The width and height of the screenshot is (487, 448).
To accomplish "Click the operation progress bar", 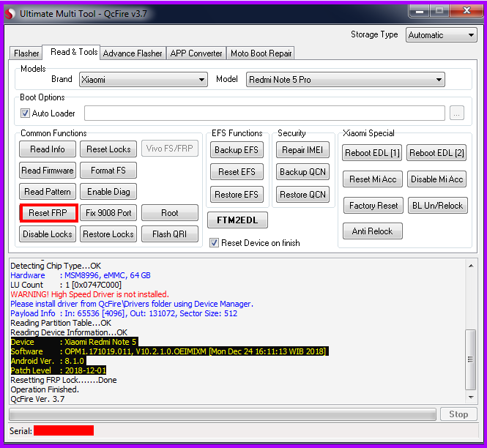I will coord(223,414).
